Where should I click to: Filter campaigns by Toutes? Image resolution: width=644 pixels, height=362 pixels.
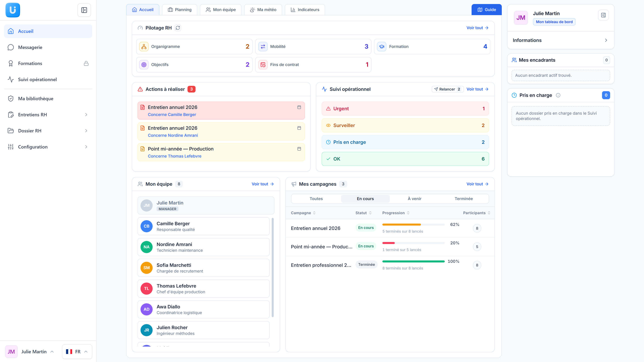[x=316, y=199]
